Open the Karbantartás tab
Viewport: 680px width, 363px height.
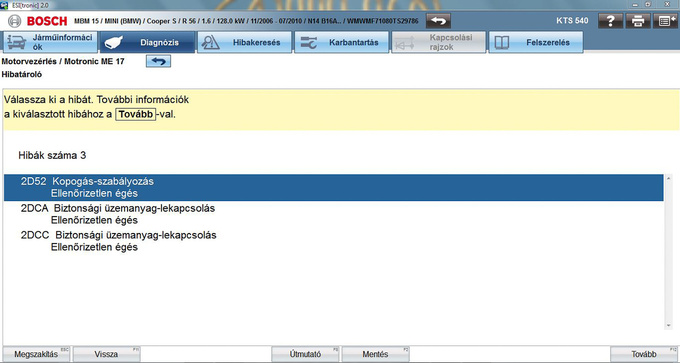click(x=342, y=42)
